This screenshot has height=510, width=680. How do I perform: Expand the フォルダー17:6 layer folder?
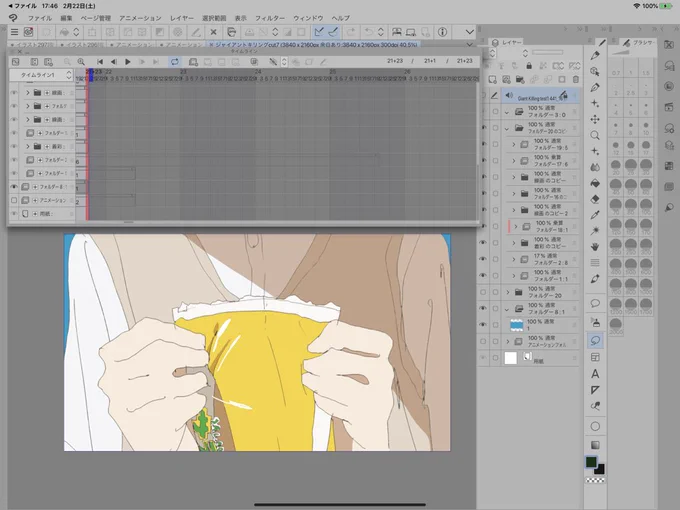[x=513, y=161]
